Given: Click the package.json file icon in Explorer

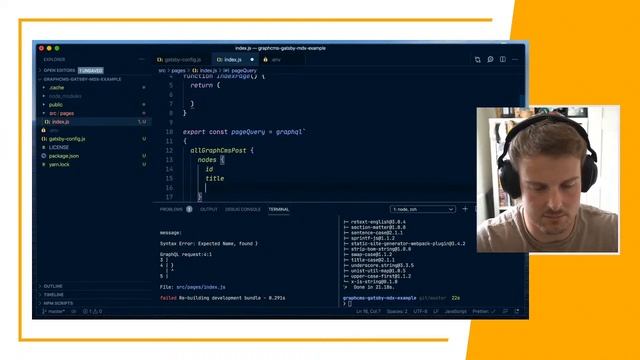Looking at the screenshot, I should 44,156.
